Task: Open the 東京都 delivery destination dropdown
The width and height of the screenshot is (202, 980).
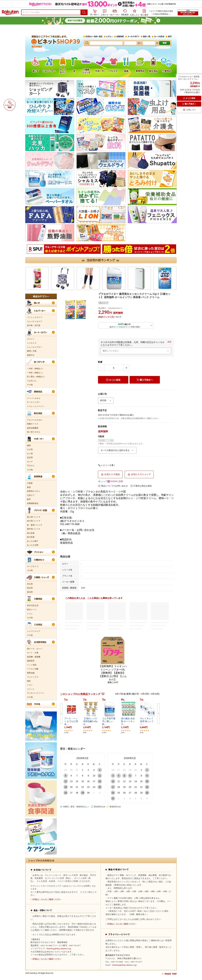Action: point(106,401)
